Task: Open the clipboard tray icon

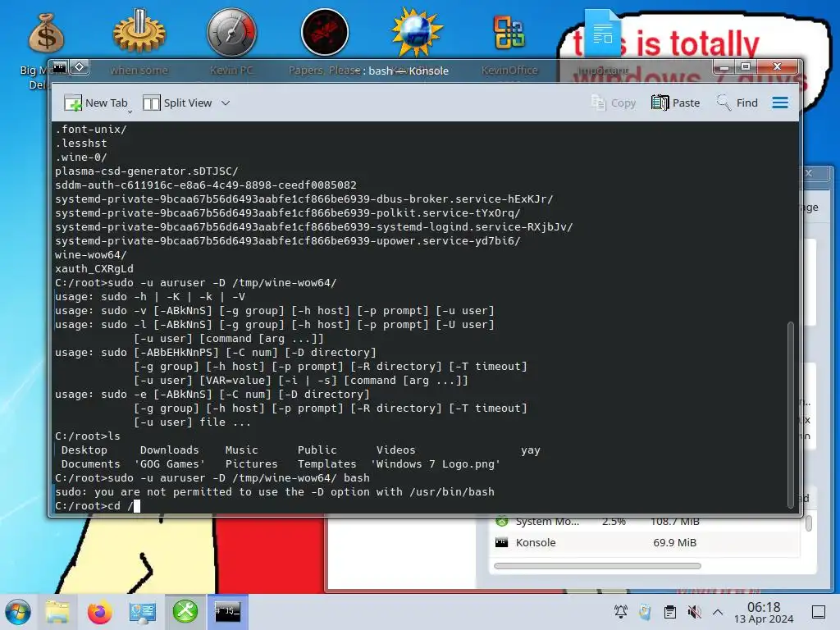Action: point(669,612)
